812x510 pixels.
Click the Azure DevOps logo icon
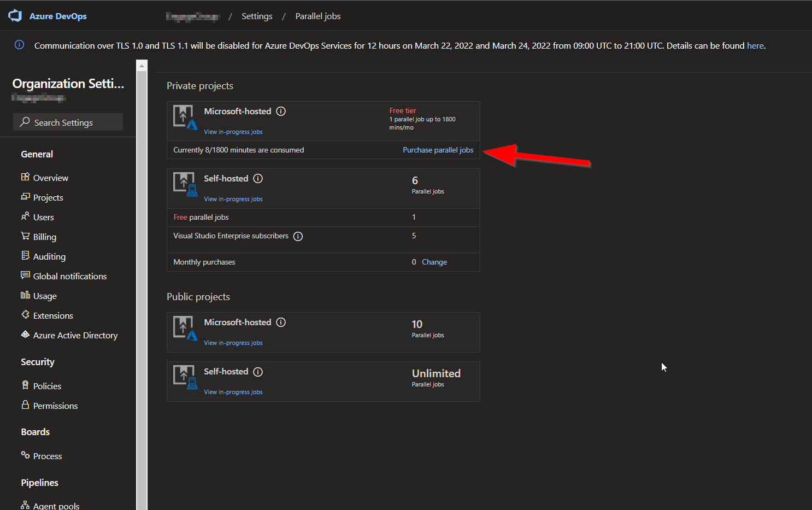point(15,16)
